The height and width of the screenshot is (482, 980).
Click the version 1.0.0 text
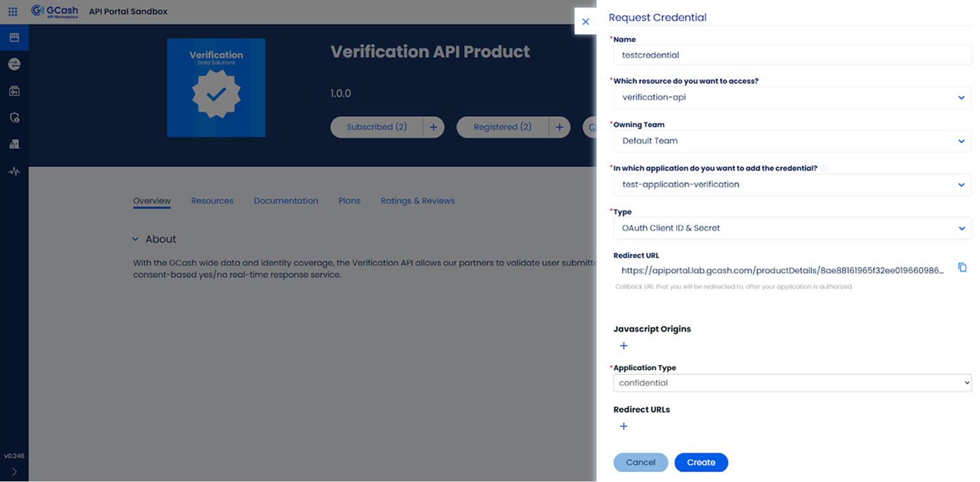340,93
